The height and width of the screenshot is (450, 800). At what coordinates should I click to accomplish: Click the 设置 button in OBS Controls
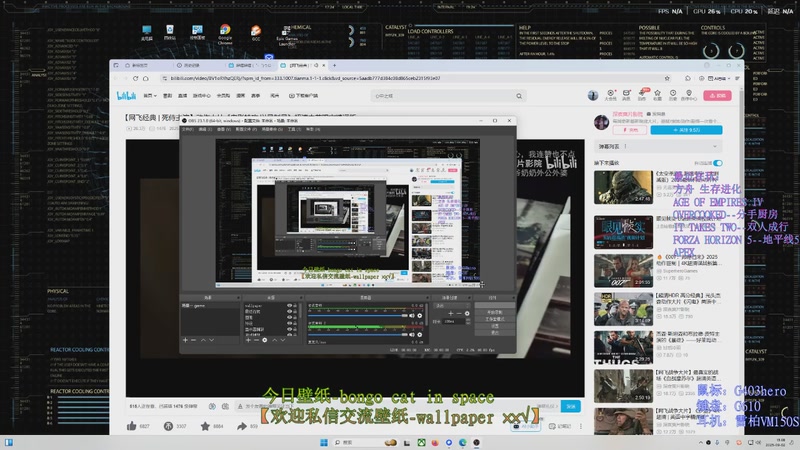(x=494, y=326)
